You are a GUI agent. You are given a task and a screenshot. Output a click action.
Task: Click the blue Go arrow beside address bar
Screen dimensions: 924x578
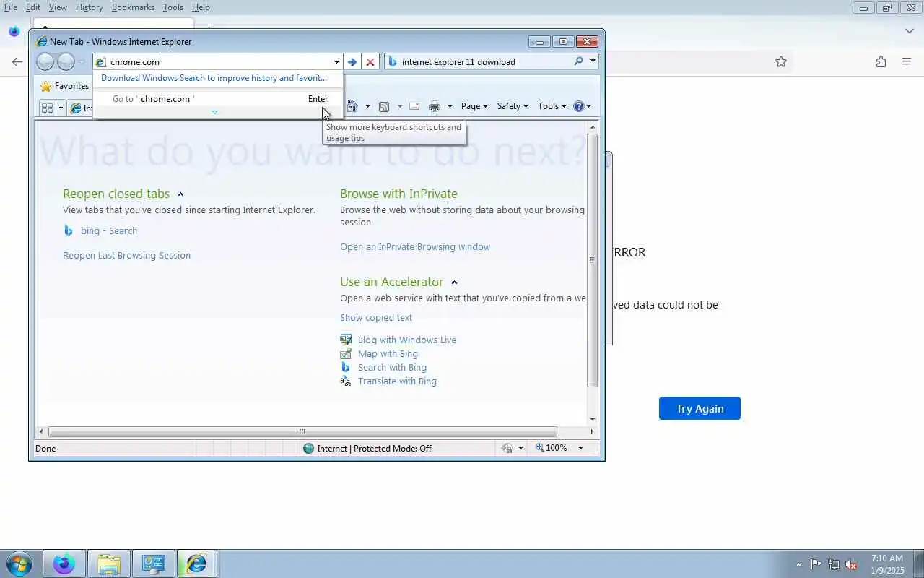(x=352, y=62)
